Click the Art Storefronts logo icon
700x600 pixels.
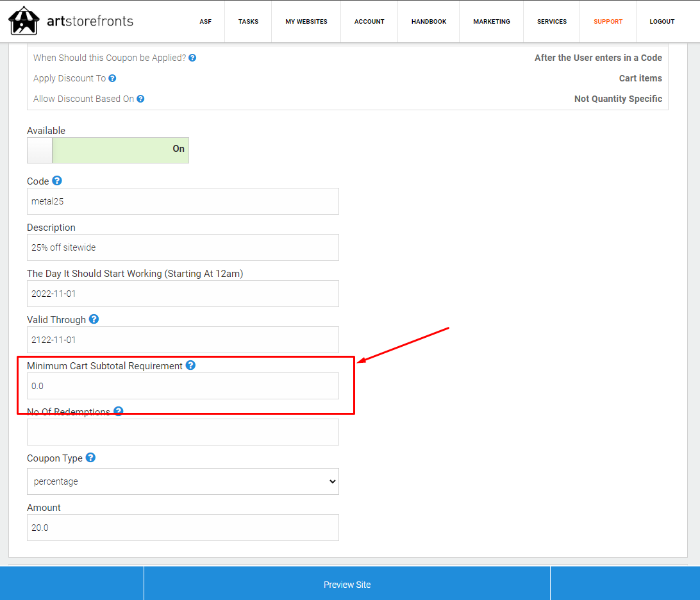[24, 21]
